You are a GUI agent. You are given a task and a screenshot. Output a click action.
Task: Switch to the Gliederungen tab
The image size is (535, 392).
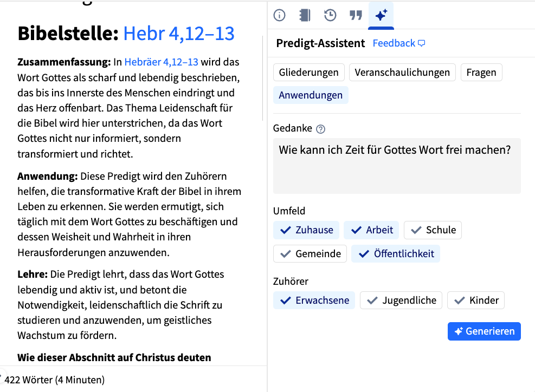[x=309, y=72]
